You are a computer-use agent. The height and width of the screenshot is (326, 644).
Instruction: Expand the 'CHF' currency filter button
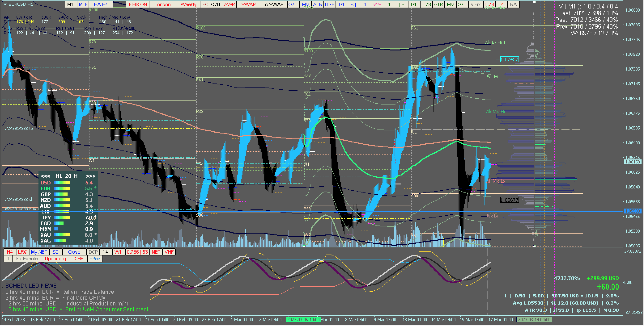coord(79,259)
